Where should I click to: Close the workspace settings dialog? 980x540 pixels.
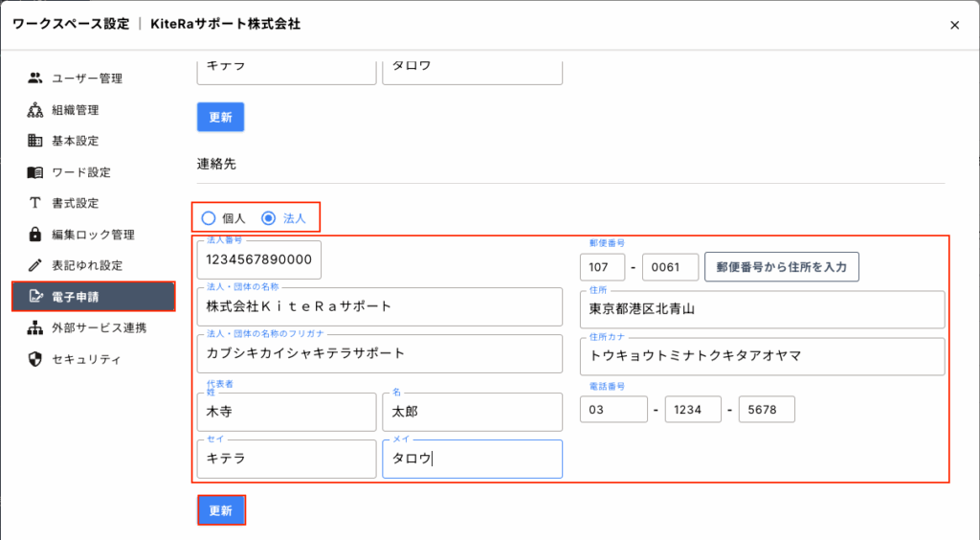coord(954,25)
